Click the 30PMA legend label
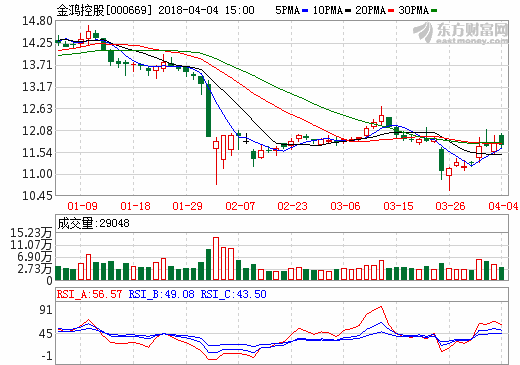Screen dimensions: 520x365 pyautogui.click(x=413, y=10)
